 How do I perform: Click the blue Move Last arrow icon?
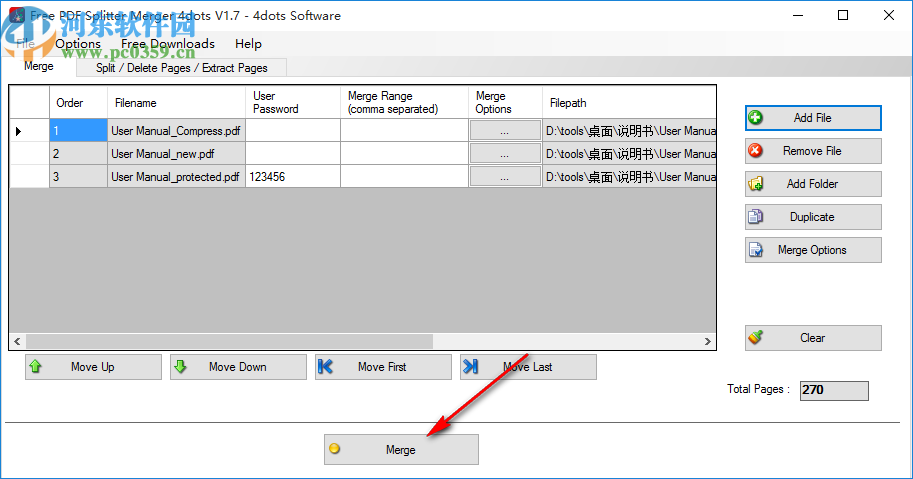pyautogui.click(x=470, y=366)
